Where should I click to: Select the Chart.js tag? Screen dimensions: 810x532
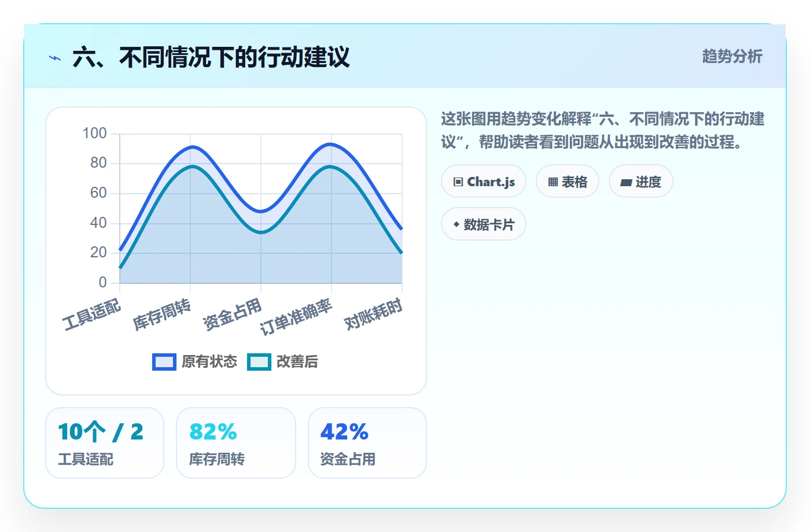point(484,182)
